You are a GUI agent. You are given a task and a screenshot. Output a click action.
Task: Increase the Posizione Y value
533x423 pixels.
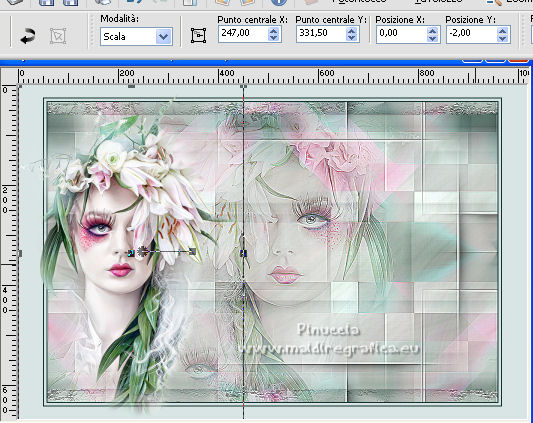pyautogui.click(x=502, y=30)
